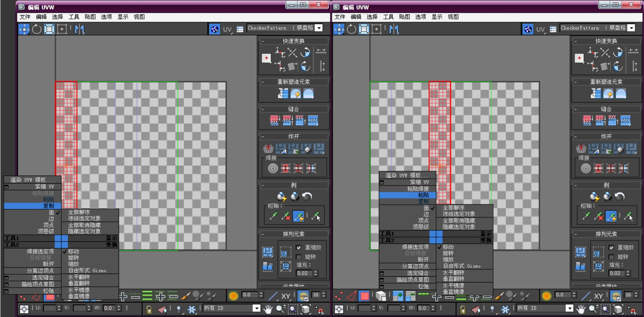Select Rotate tool in left window toolbar

(37, 29)
